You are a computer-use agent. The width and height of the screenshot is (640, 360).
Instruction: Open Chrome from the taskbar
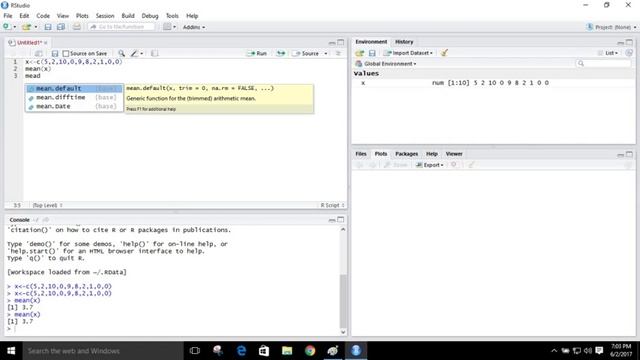310,351
